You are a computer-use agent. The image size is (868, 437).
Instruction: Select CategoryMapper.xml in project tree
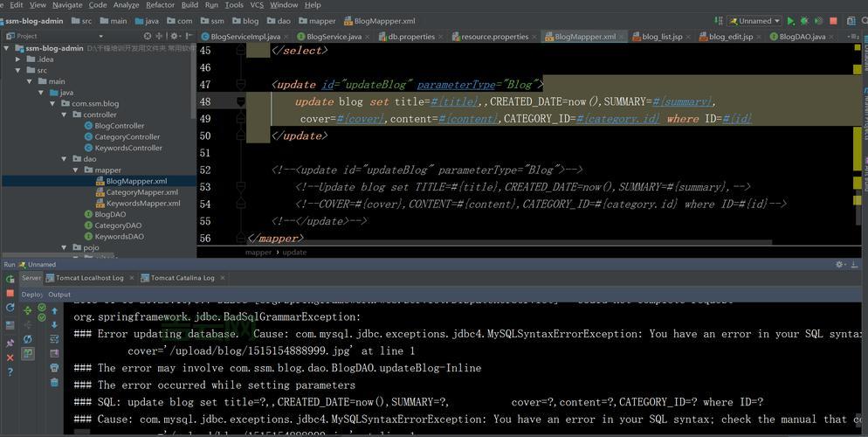[141, 192]
